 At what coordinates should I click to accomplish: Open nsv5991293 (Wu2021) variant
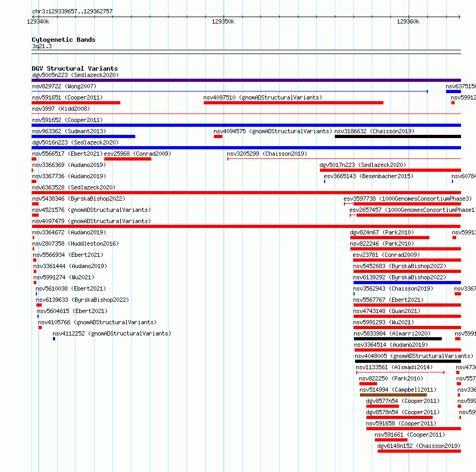click(x=383, y=322)
